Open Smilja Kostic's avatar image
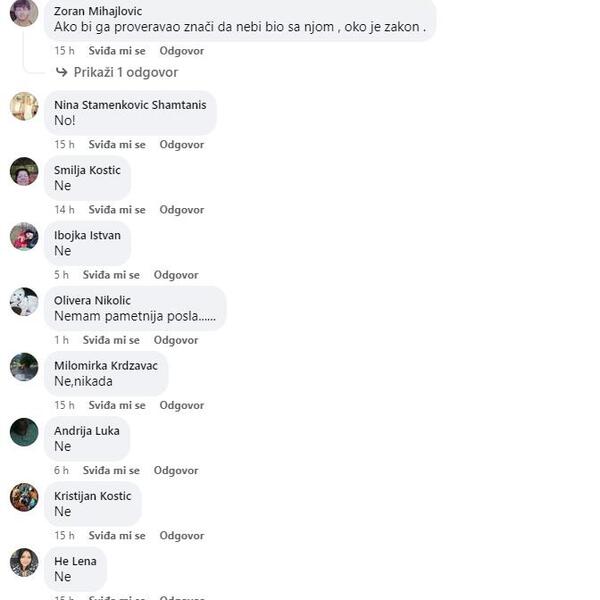Screen dimensions: 600x600 (x=24, y=171)
